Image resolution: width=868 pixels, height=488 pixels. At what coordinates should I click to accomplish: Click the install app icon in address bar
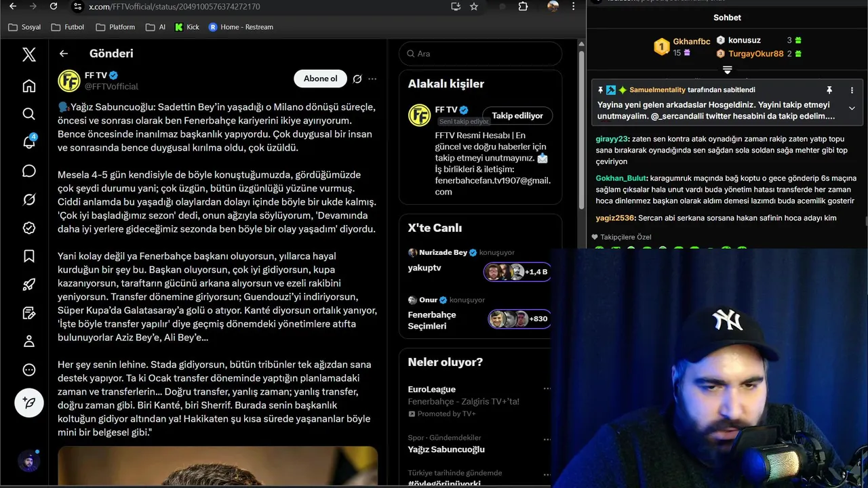456,6
